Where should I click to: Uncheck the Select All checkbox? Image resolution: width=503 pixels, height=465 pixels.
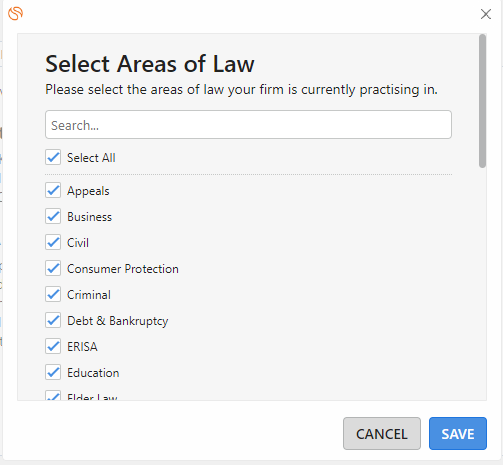[x=53, y=157]
